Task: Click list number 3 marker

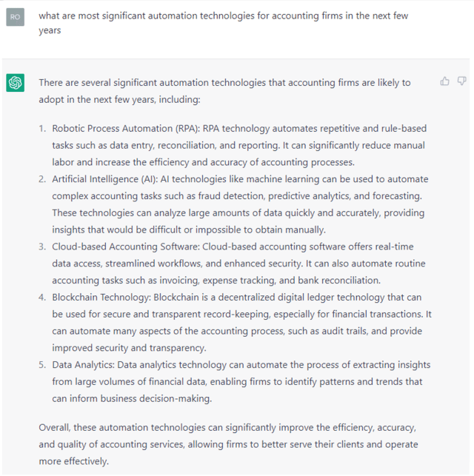Action: 42,247
